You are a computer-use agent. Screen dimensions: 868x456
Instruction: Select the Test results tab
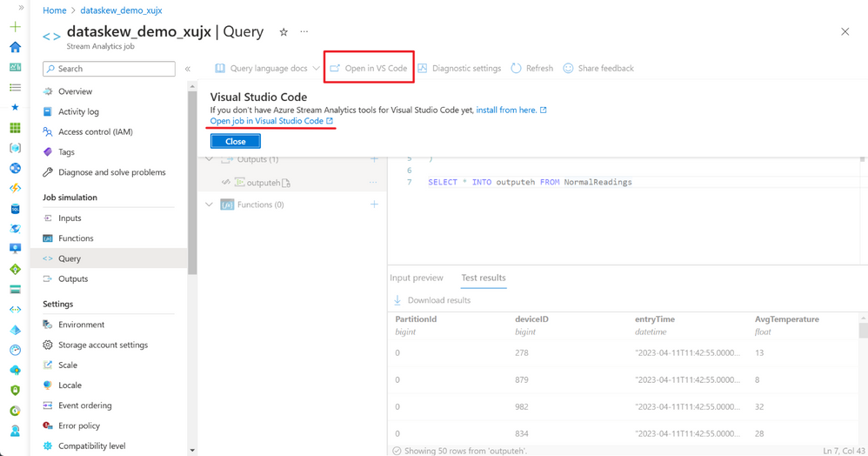click(484, 278)
